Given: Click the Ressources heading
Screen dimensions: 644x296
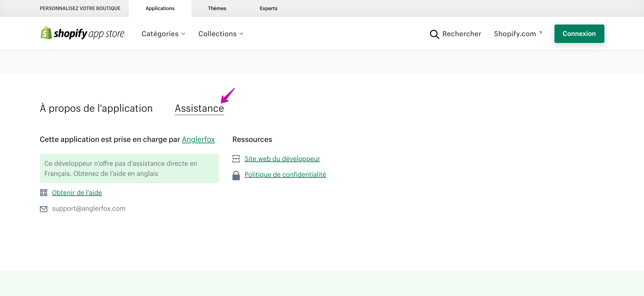Looking at the screenshot, I should point(252,140).
